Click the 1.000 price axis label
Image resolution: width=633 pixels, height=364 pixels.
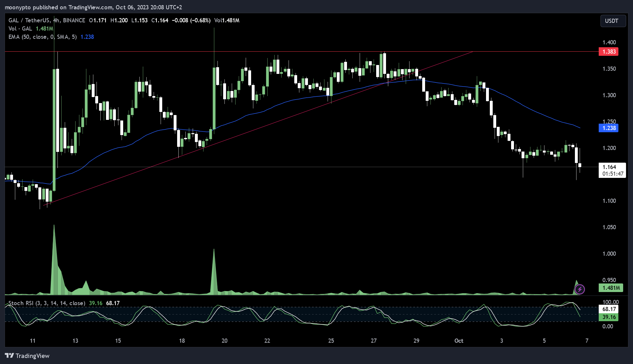609,254
